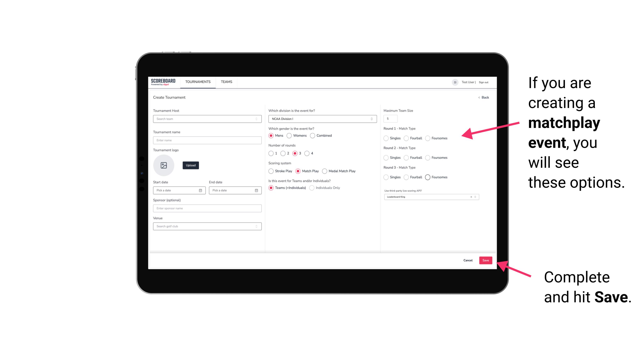Select the Womens gender radio button
Viewport: 644px width, 346px height.
click(x=289, y=135)
